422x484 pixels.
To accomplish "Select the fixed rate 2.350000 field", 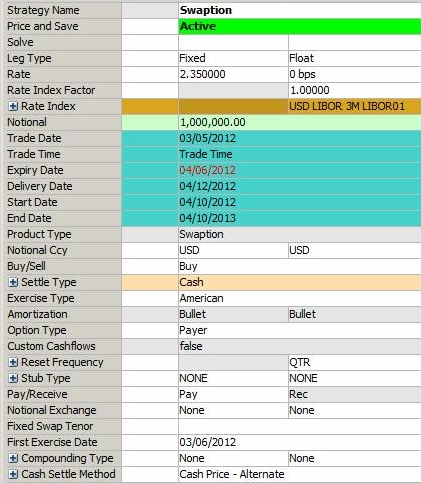I will pyautogui.click(x=233, y=74).
